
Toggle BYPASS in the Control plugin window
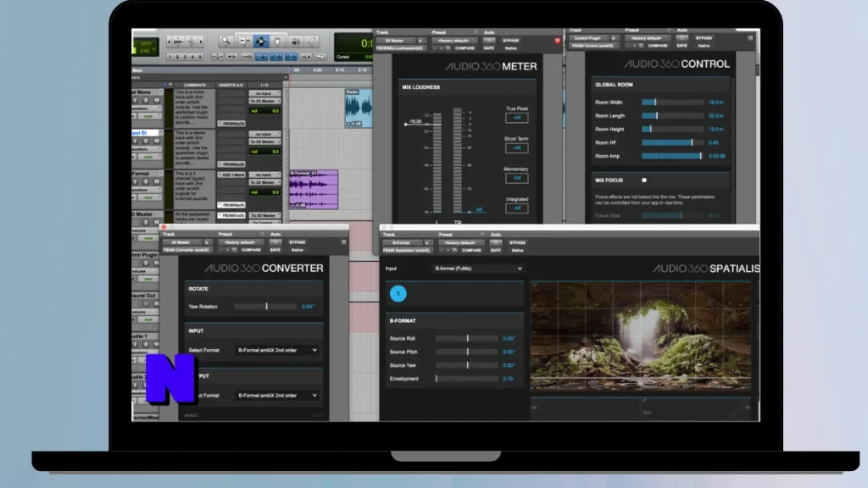click(704, 38)
